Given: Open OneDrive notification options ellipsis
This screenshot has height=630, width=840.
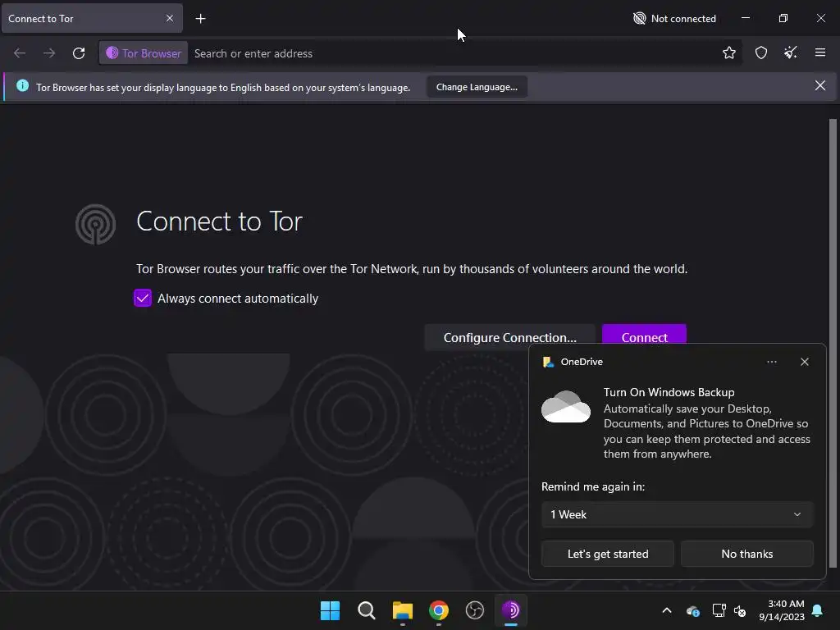Looking at the screenshot, I should click(x=771, y=362).
